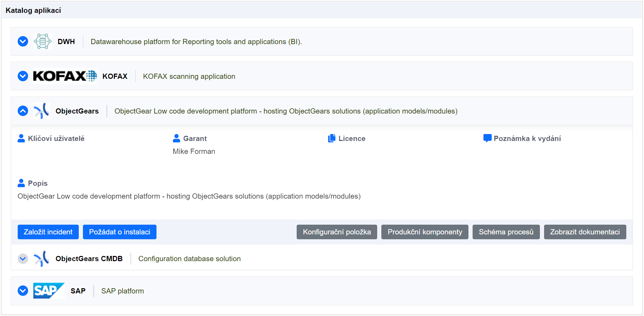Show Produkční komponenty
Image resolution: width=644 pixels, height=316 pixels.
425,232
